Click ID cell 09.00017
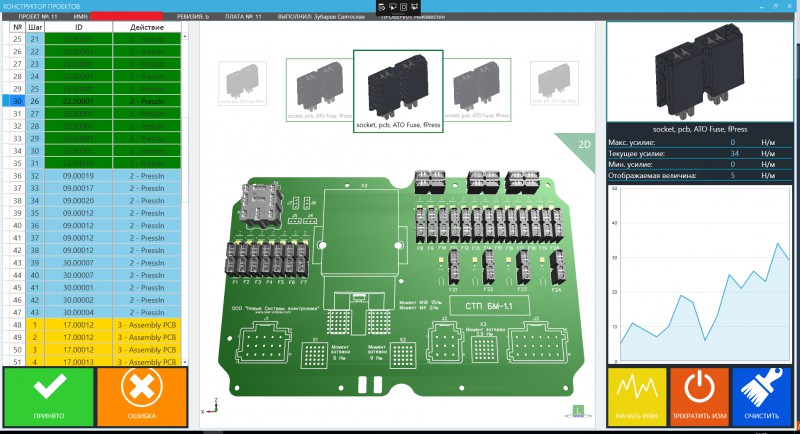 coord(79,188)
